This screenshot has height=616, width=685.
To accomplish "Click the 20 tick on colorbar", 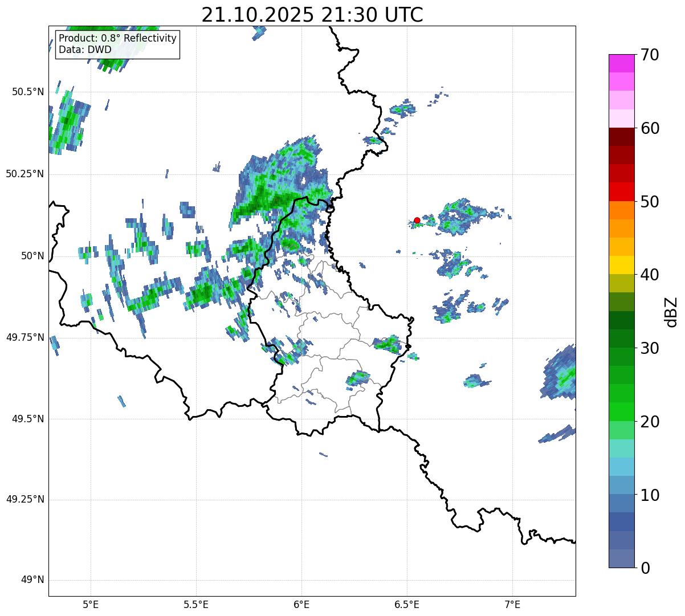I will (x=650, y=422).
